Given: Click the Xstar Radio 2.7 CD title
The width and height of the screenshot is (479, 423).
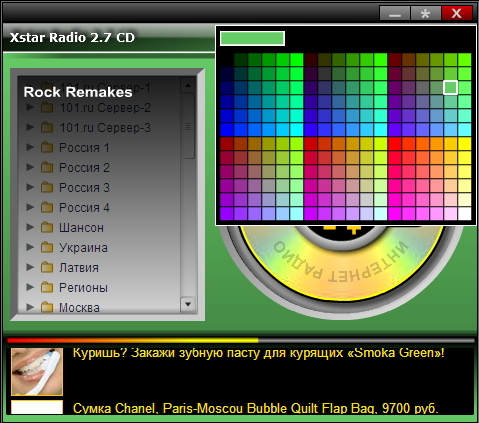Looking at the screenshot, I should pos(72,37).
